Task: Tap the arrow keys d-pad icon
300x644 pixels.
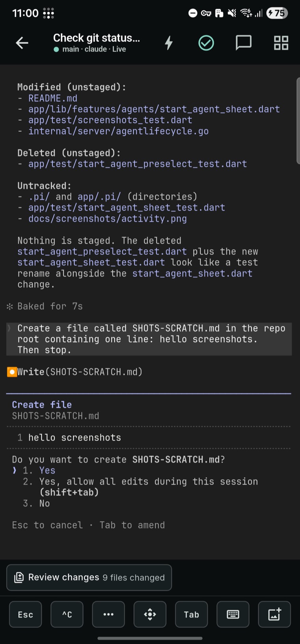Action: click(x=150, y=614)
